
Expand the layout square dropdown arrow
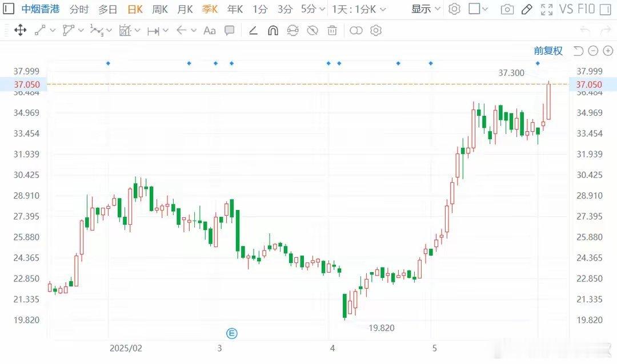(x=485, y=9)
